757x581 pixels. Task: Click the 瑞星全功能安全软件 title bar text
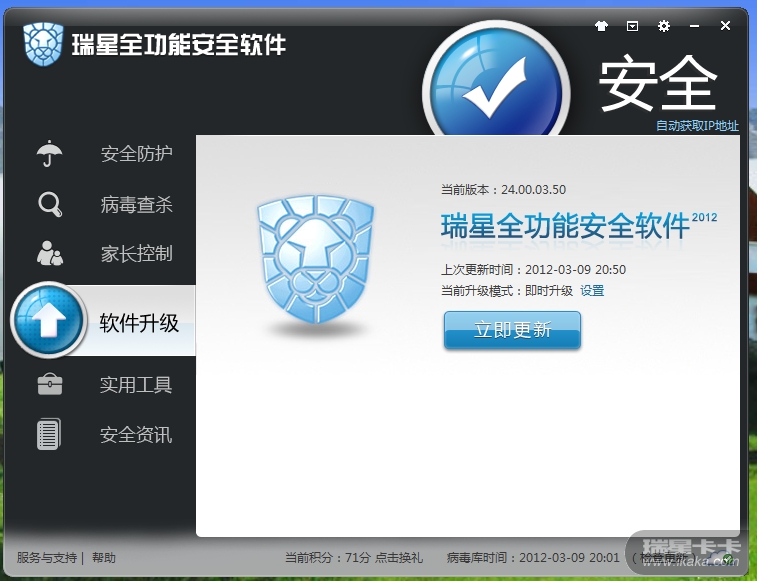[179, 44]
